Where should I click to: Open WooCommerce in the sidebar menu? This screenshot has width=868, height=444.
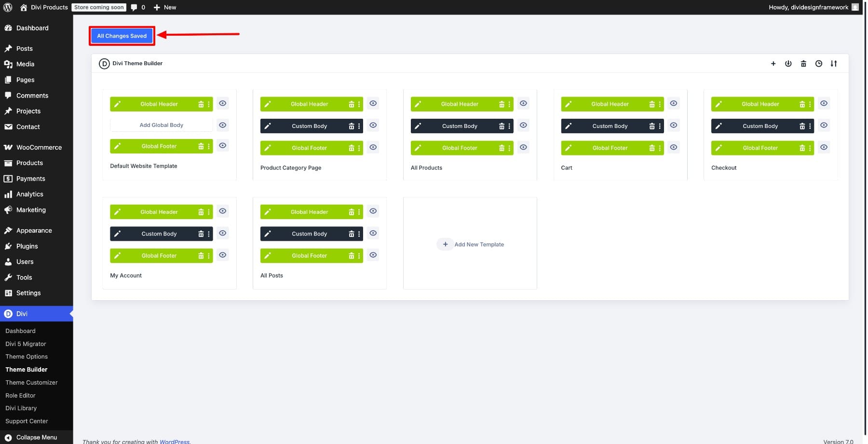37,147
